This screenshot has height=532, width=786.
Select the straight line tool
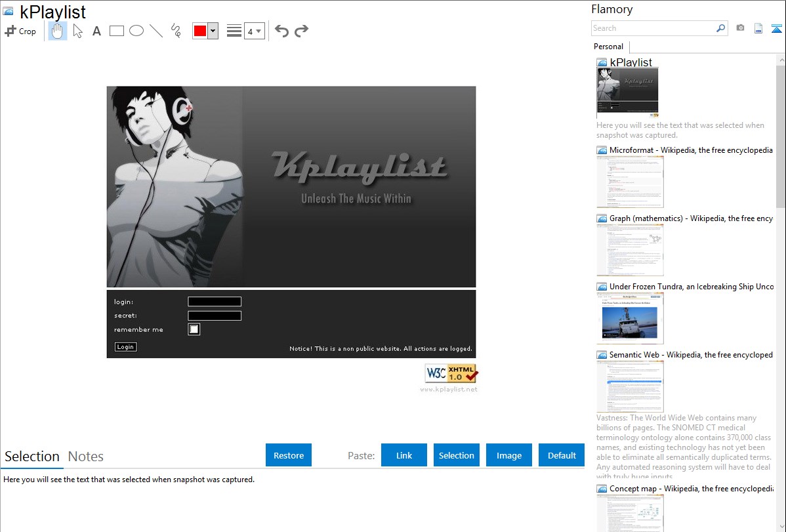(x=156, y=31)
